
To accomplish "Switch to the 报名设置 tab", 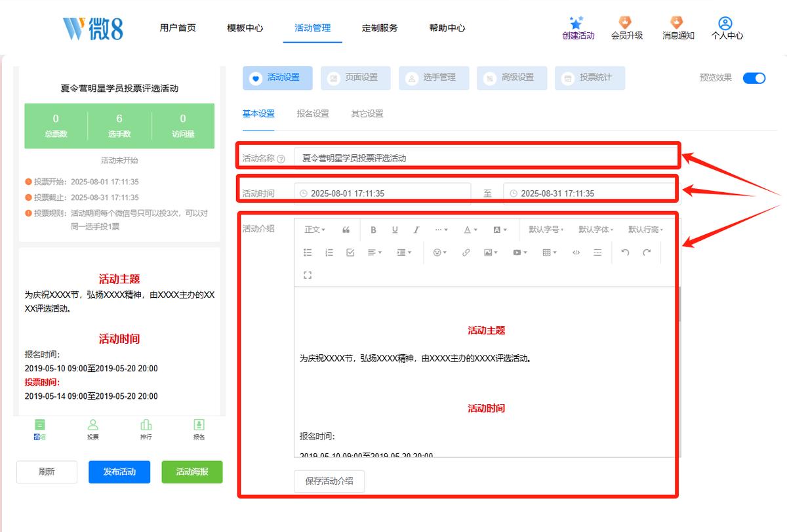I will point(313,113).
